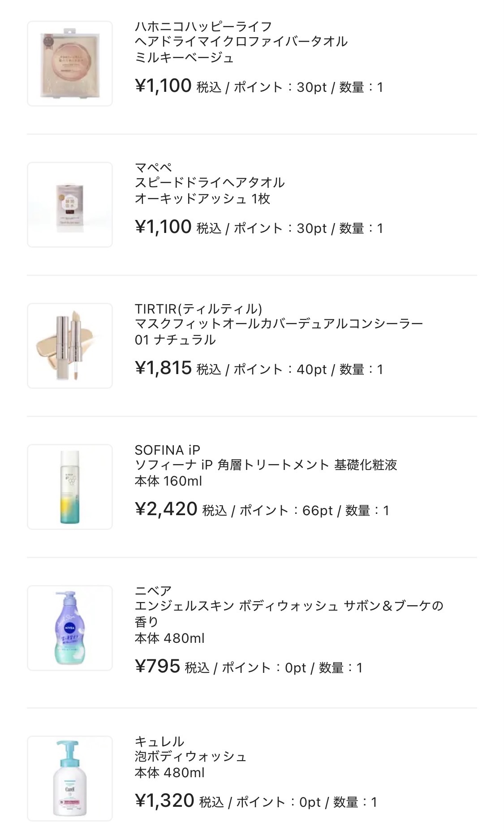Image resolution: width=504 pixels, height=835 pixels.
Task: Open the Hahonico microfiber towel thumbnail
Action: 69,64
